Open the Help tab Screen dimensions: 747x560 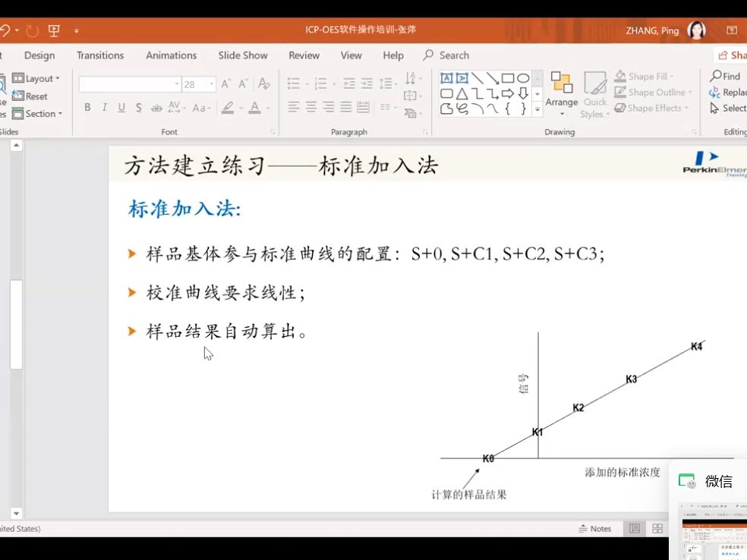coord(393,55)
